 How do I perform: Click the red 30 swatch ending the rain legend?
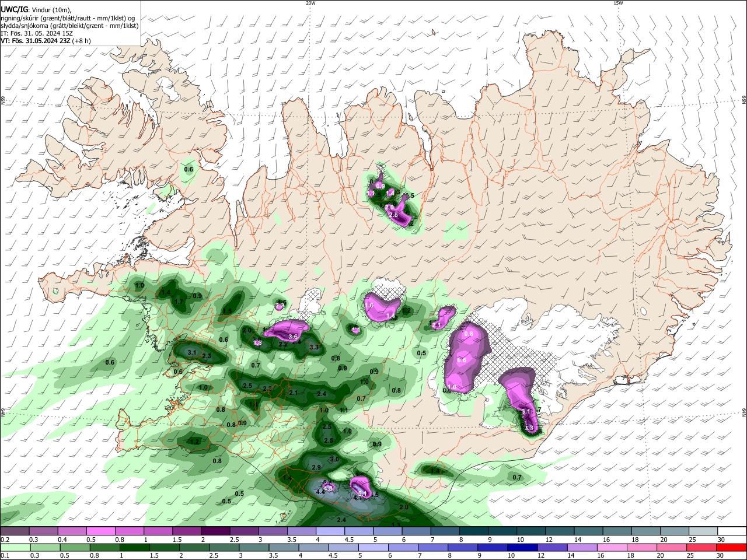pos(732,547)
